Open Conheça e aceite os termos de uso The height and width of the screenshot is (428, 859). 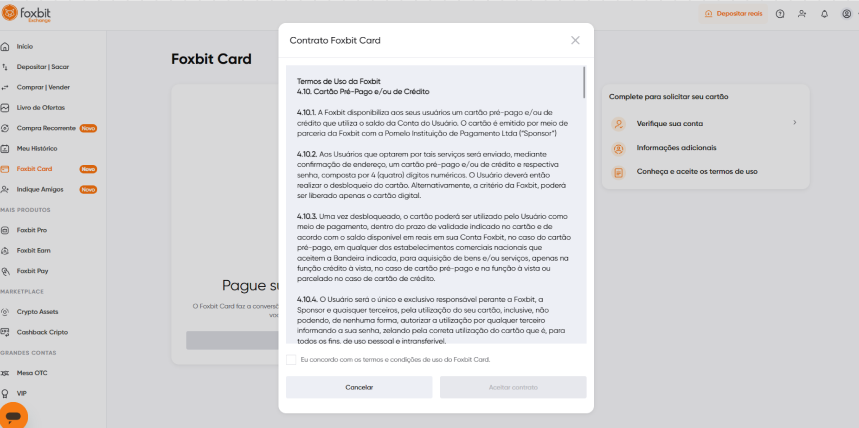(697, 172)
